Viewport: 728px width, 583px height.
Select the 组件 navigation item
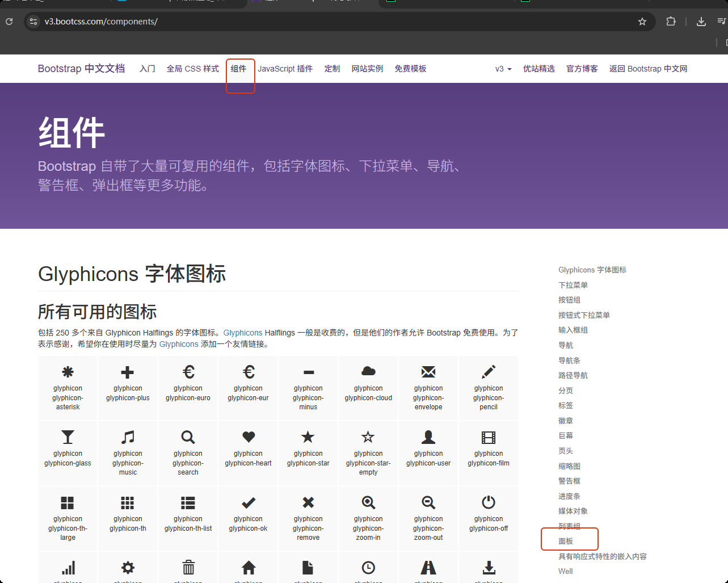click(239, 69)
